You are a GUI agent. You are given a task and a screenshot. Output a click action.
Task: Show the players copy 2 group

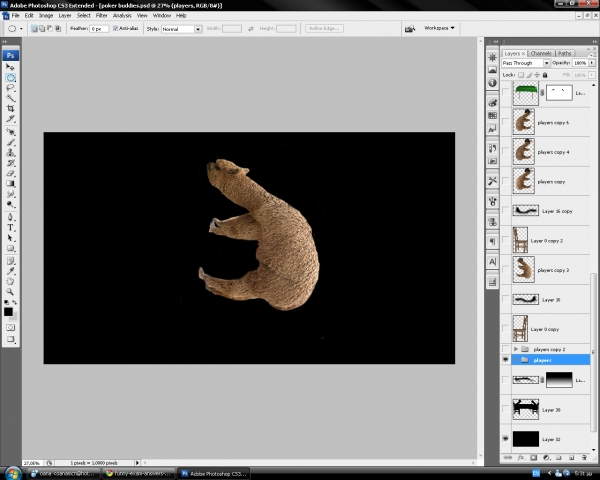click(x=505, y=349)
